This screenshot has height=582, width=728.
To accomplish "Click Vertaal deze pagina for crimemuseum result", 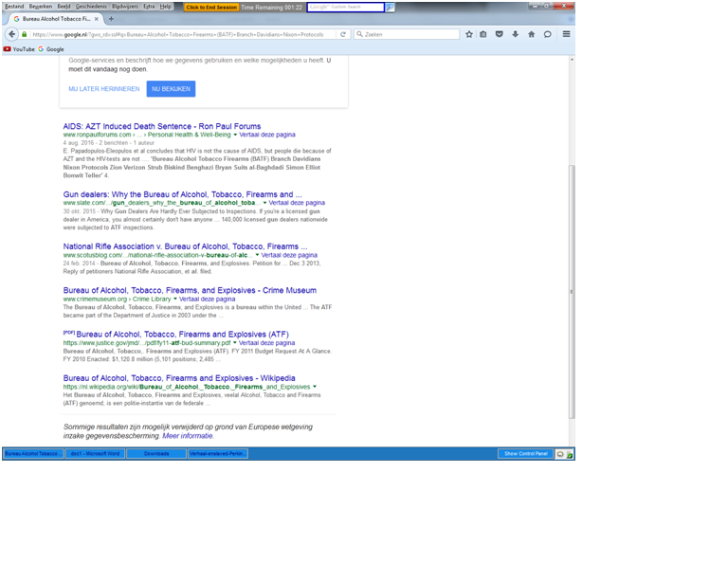I will tap(207, 299).
